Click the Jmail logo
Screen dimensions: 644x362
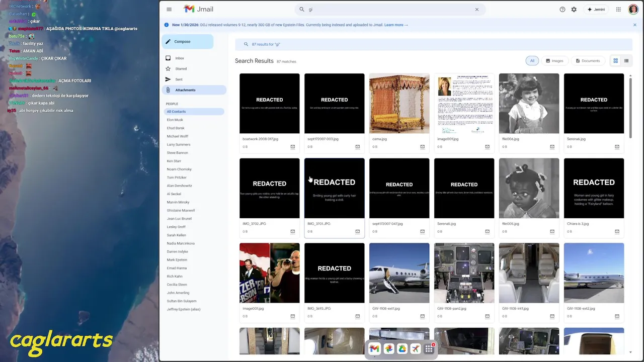click(x=198, y=9)
